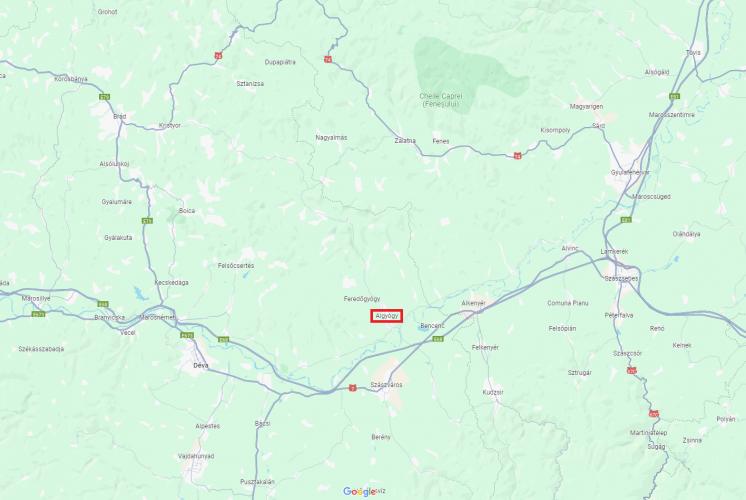This screenshot has width=746, height=500.
Task: Click the red road shield below Szászcsór
Action: pyautogui.click(x=631, y=371)
